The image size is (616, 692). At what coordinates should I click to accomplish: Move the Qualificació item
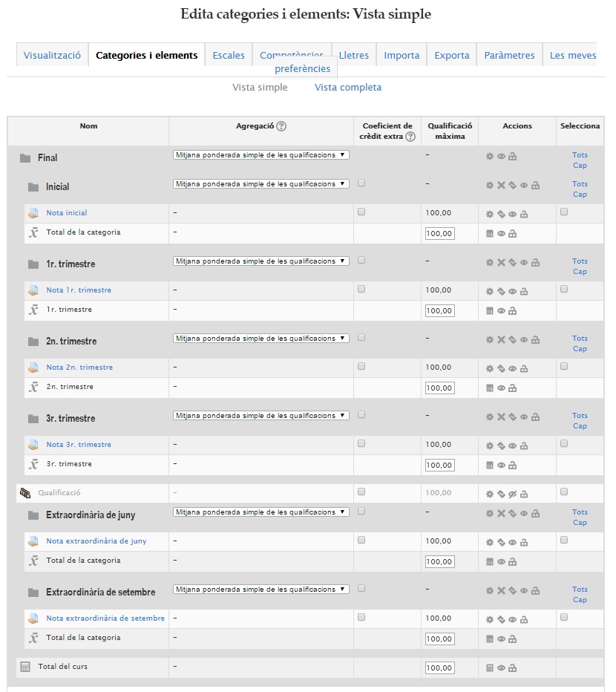pyautogui.click(x=501, y=494)
